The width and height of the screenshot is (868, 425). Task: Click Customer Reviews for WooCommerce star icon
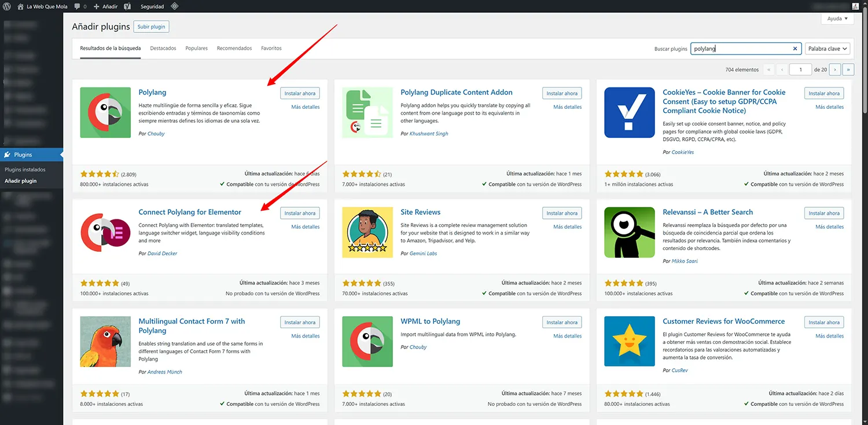pyautogui.click(x=630, y=341)
